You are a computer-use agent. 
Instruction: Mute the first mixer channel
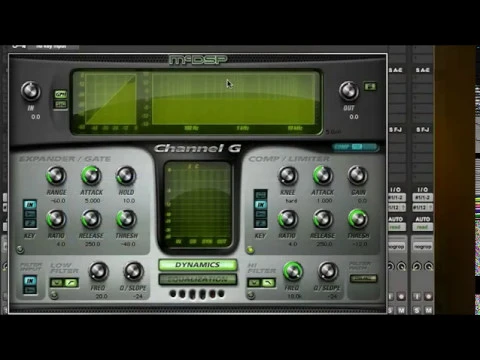tap(401, 311)
